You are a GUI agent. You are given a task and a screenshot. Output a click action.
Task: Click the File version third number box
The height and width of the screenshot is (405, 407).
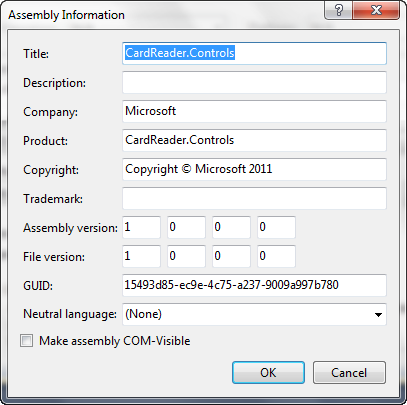pos(231,256)
